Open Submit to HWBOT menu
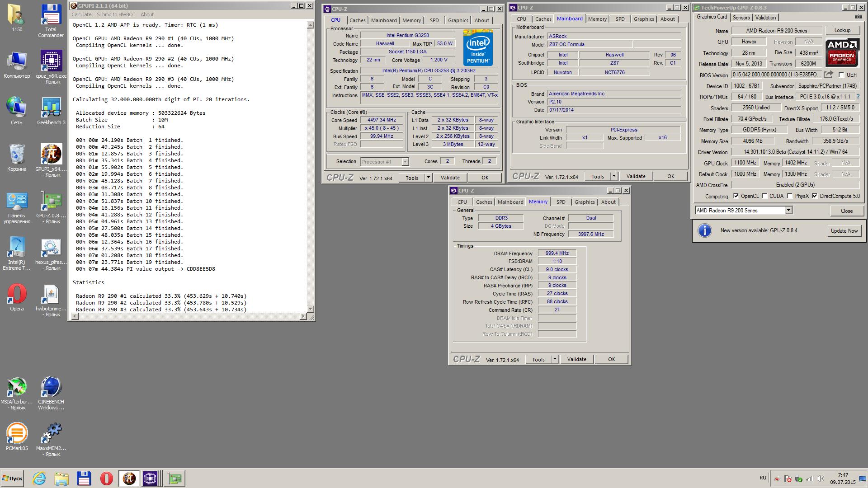Screen dimensions: 868x488 (x=116, y=14)
